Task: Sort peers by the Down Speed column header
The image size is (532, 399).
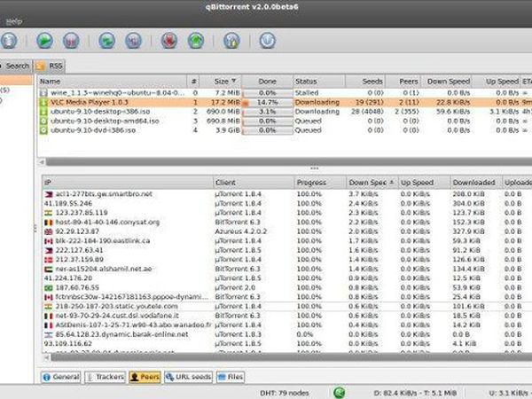Action: [x=370, y=183]
